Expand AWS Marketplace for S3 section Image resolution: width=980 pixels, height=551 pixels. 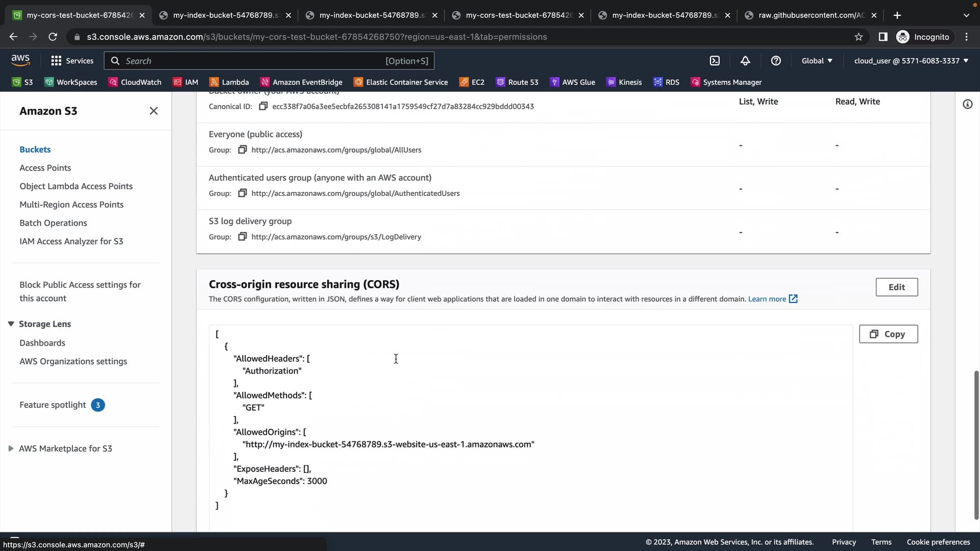[11, 448]
